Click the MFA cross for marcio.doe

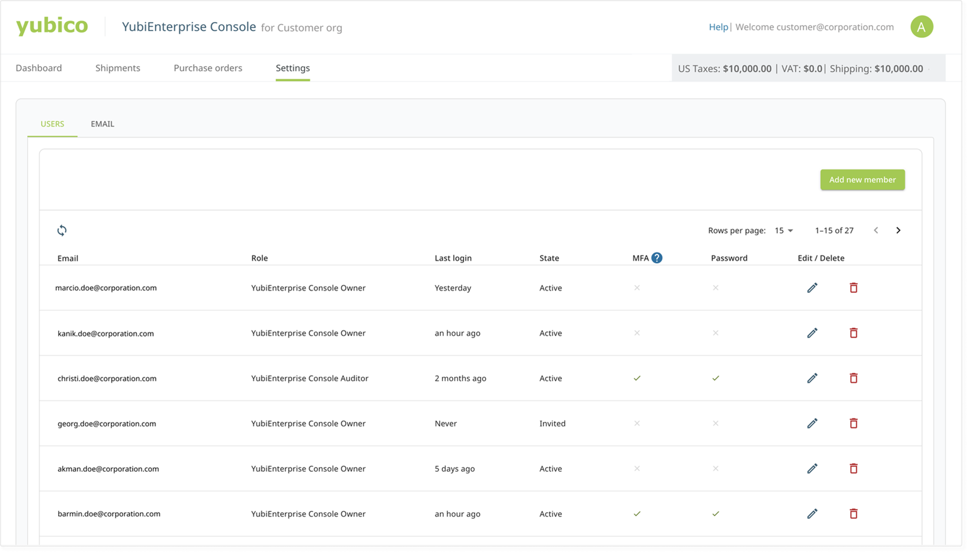637,288
